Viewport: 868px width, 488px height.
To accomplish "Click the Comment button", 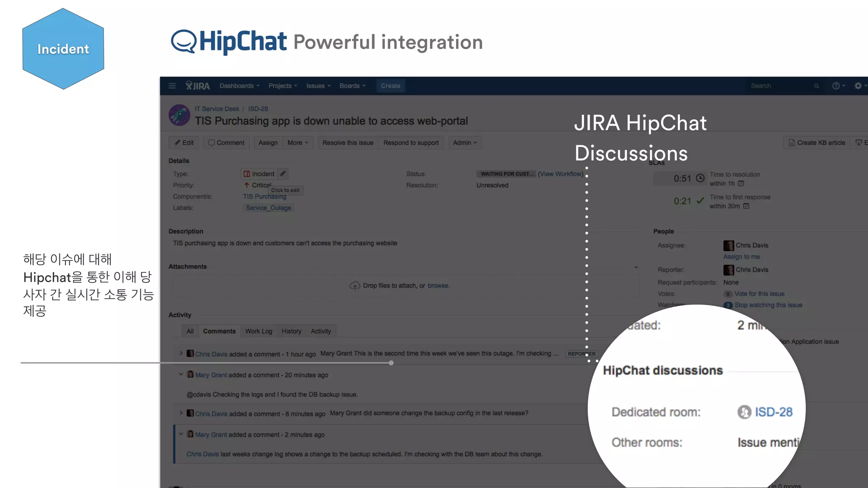I will click(x=226, y=143).
